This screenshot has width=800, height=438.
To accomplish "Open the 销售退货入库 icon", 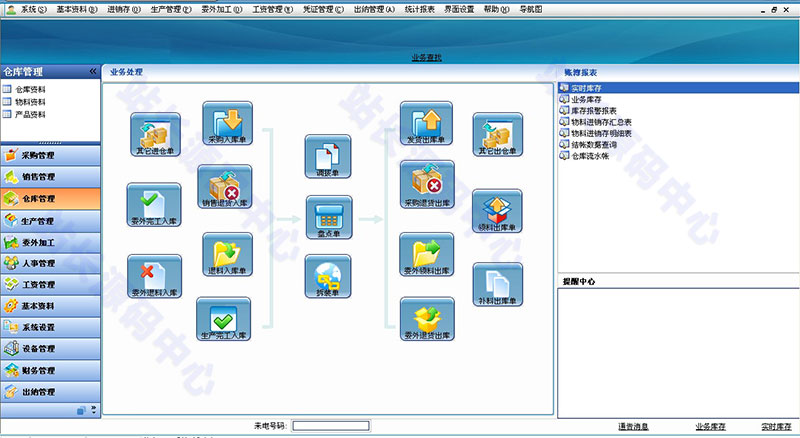I will click(224, 186).
